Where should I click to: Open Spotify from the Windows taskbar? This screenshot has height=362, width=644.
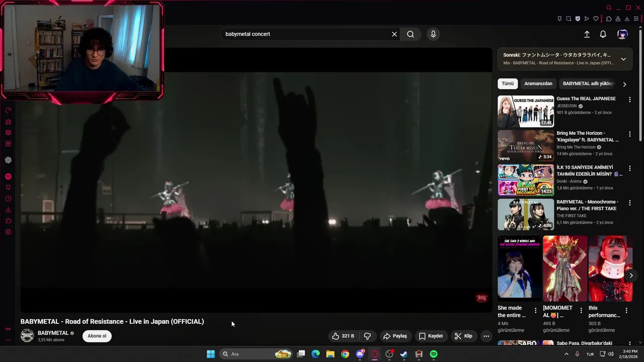[434, 354]
